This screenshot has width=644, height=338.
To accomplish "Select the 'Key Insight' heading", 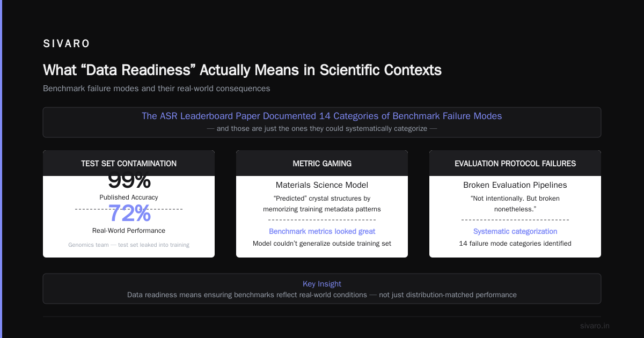I will [x=322, y=284].
